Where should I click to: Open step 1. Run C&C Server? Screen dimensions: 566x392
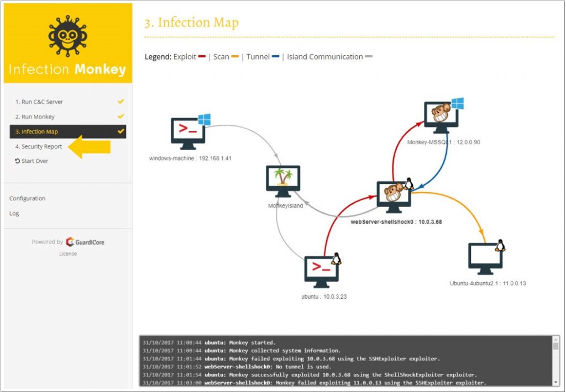(x=68, y=102)
